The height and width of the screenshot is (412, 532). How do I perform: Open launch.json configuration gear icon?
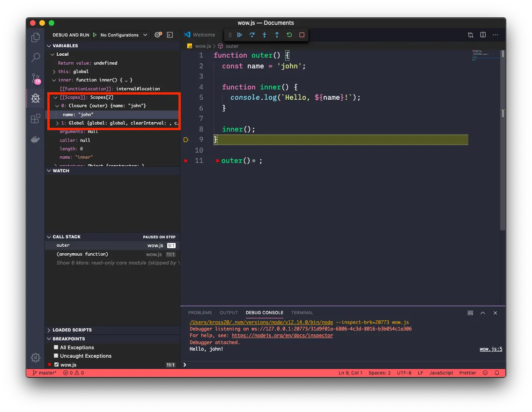point(158,35)
